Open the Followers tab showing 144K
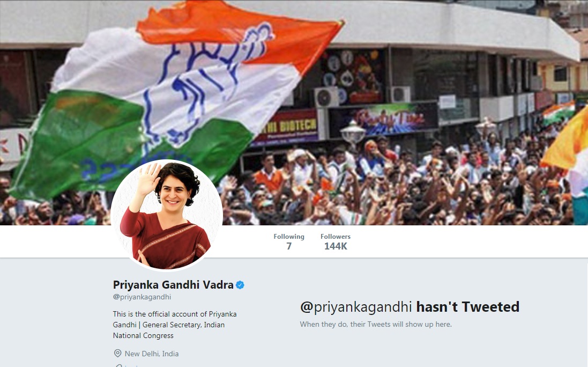 coord(335,241)
